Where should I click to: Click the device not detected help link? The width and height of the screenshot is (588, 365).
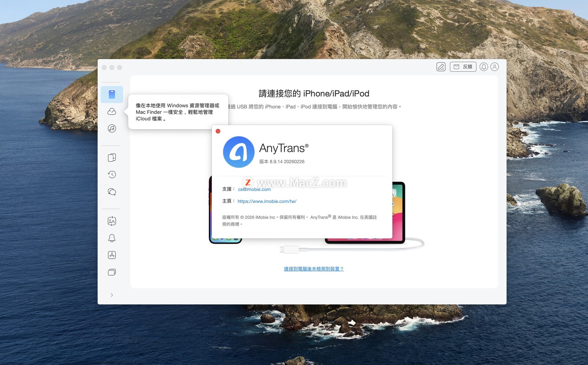tap(314, 269)
